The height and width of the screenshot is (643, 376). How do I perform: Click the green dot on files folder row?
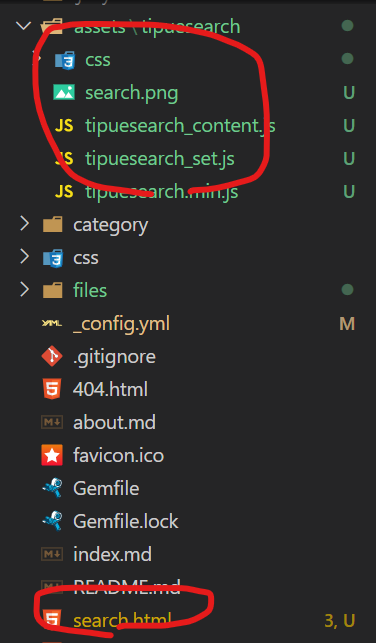pyautogui.click(x=348, y=290)
